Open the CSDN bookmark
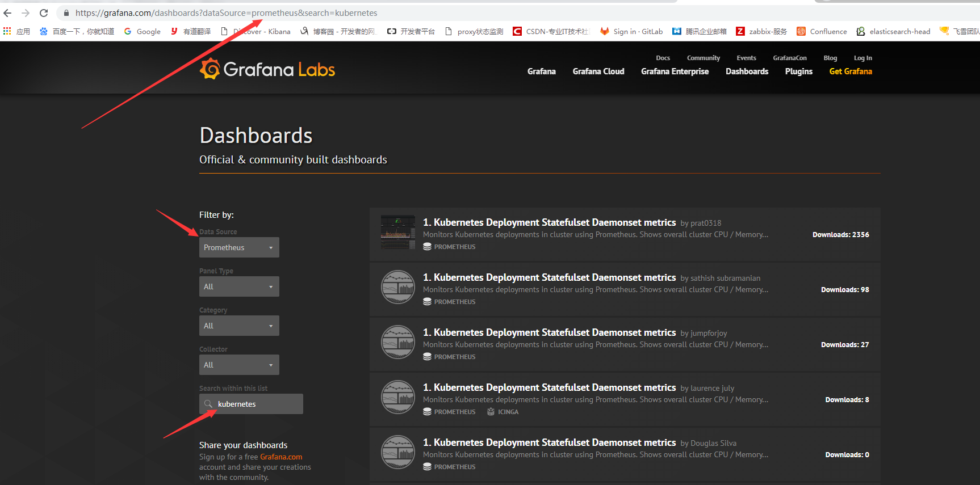The height and width of the screenshot is (485, 980). (551, 31)
